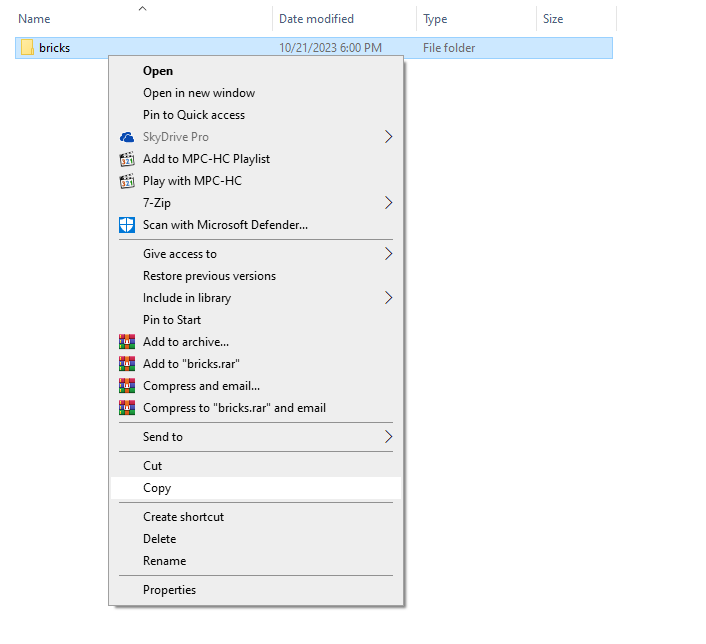The width and height of the screenshot is (706, 644).
Task: Sort by the Size column header
Action: pyautogui.click(x=576, y=19)
